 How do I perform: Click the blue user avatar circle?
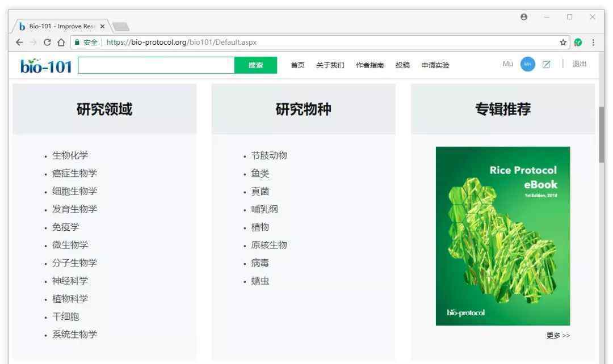(x=527, y=64)
